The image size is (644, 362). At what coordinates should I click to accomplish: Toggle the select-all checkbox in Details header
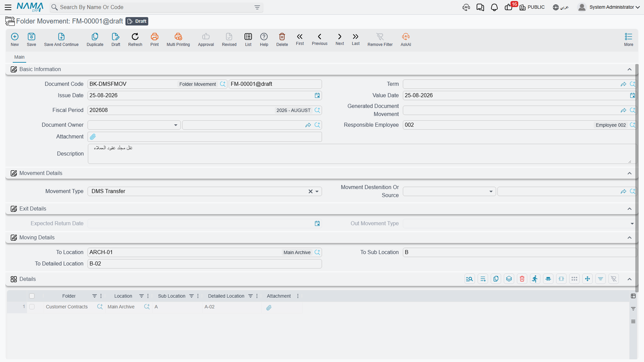coord(32,296)
